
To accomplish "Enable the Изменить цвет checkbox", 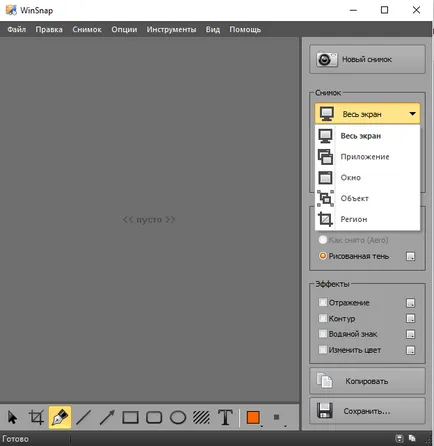I will tap(323, 350).
